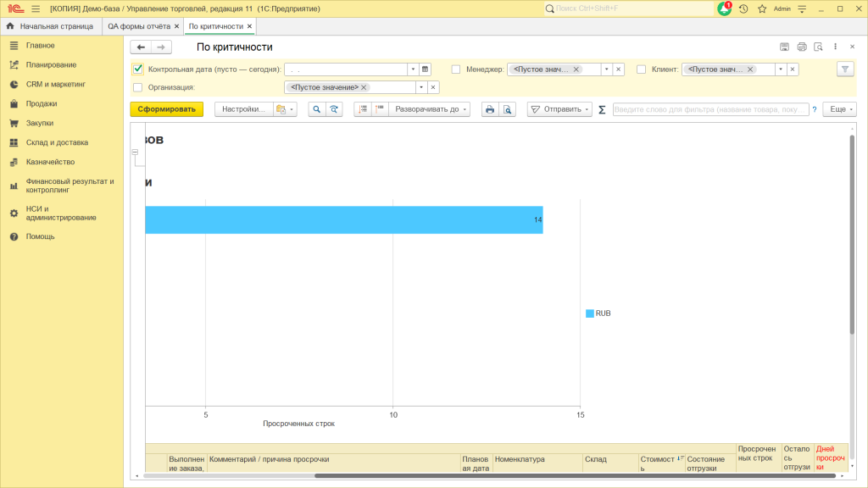Viewport: 868px width, 488px height.
Task: Clear the Организация field with X button
Action: pos(433,87)
